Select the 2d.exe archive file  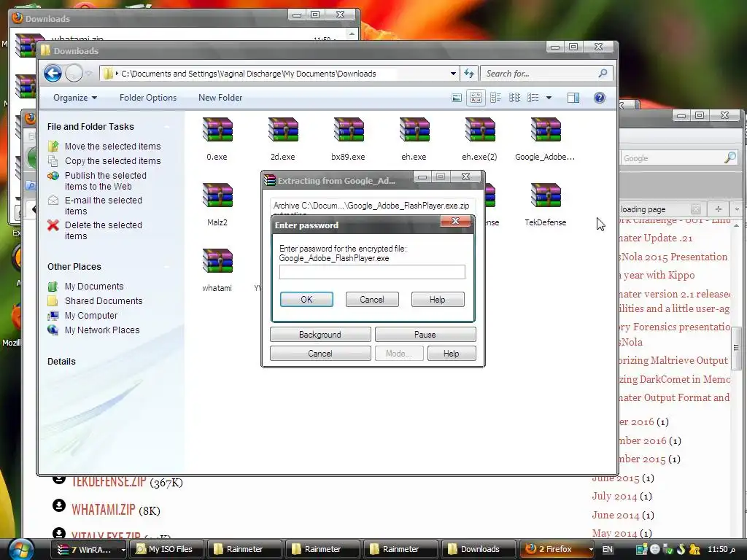pos(283,139)
